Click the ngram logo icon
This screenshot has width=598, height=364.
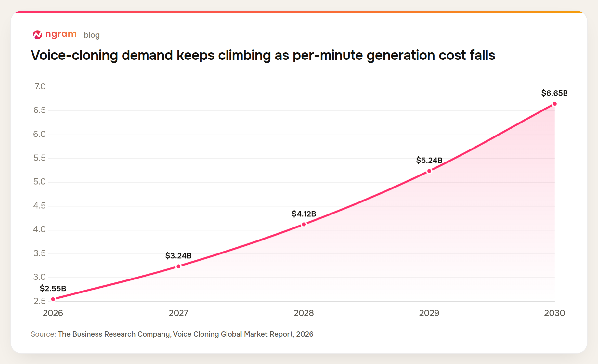click(37, 34)
